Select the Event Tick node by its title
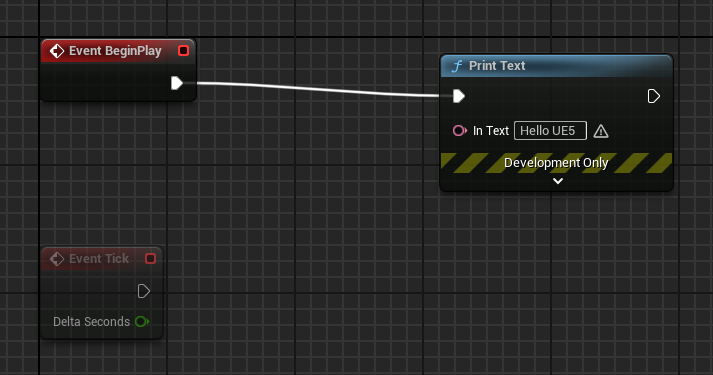 coord(99,259)
